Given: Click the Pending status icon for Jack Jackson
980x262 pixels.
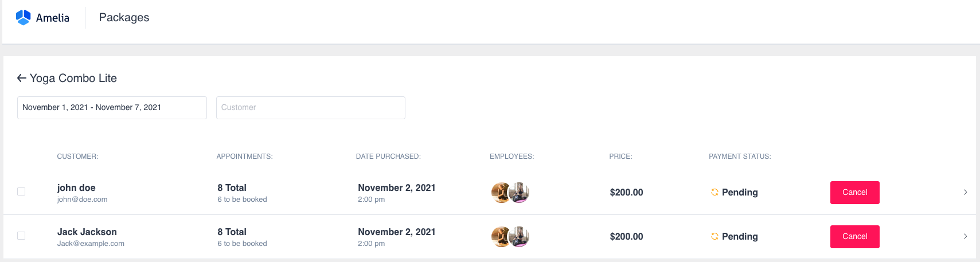Looking at the screenshot, I should point(714,236).
